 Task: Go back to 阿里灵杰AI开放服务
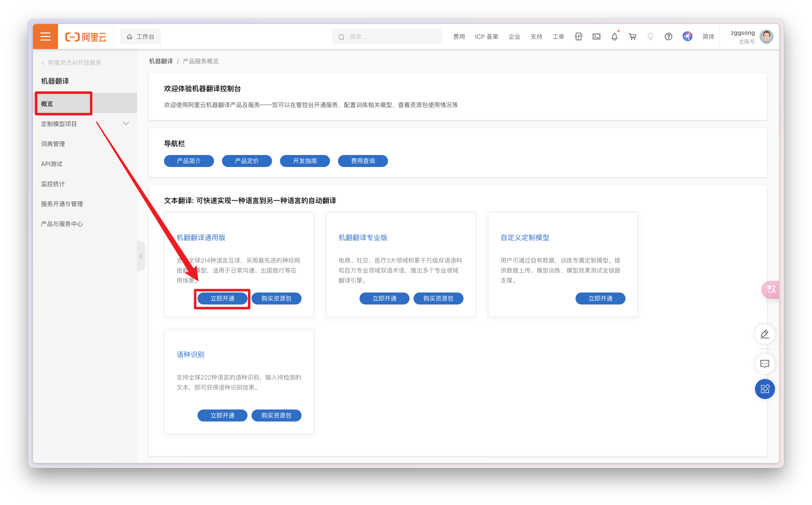point(71,63)
